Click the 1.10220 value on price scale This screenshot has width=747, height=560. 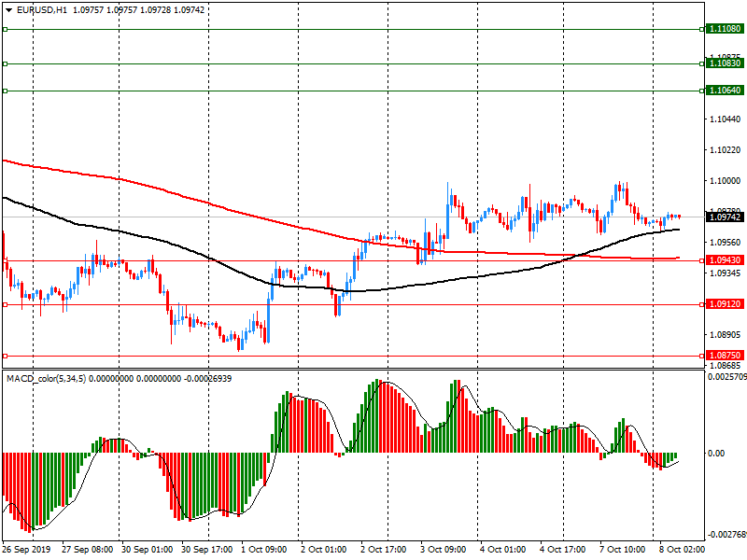point(725,149)
